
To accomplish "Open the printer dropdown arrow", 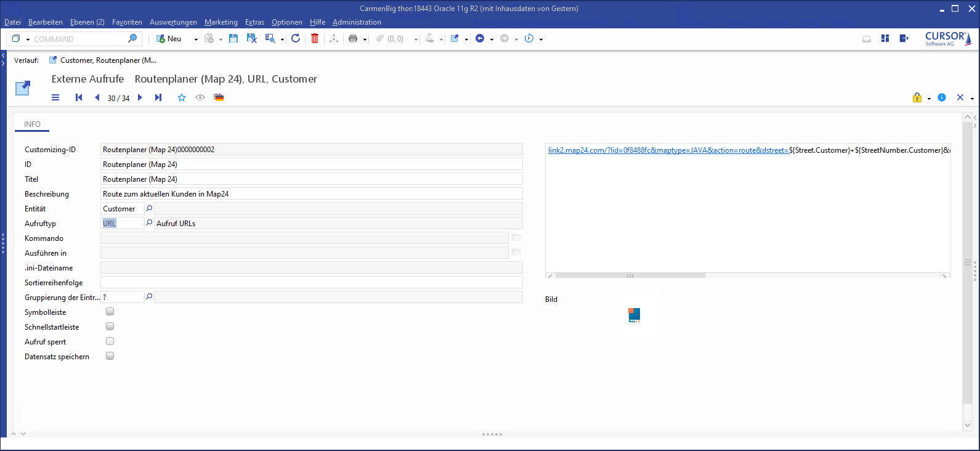I will click(365, 39).
